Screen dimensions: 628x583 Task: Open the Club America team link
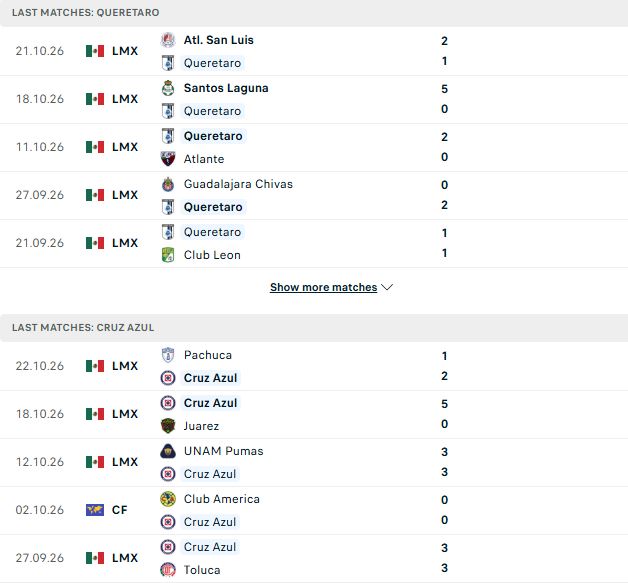click(x=221, y=499)
